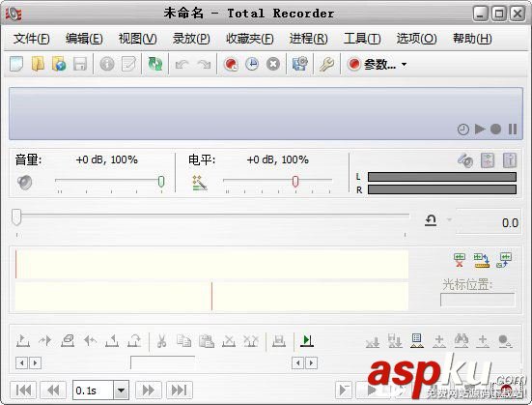Click the crop double-X icon
532x405 pixels.
(x=251, y=341)
